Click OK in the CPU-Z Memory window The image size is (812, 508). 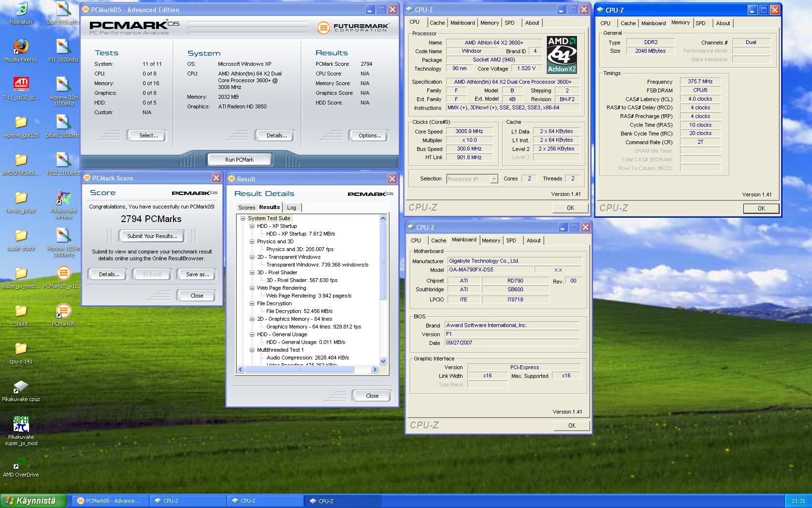click(x=761, y=209)
